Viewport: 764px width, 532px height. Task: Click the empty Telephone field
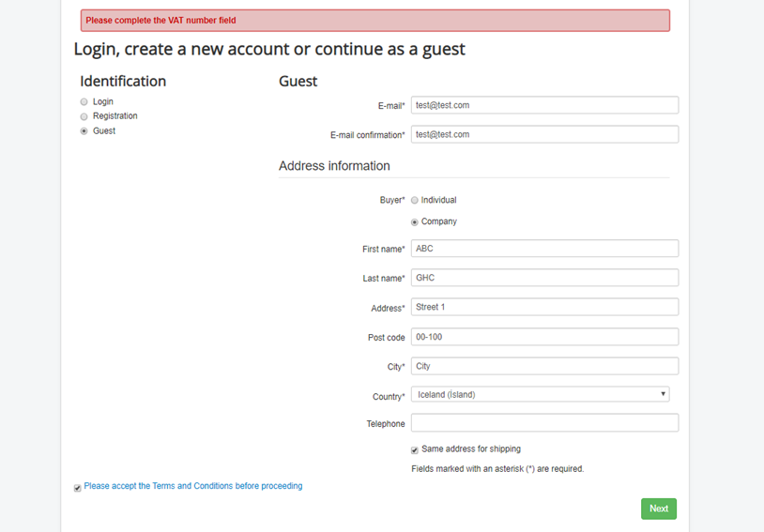point(544,424)
